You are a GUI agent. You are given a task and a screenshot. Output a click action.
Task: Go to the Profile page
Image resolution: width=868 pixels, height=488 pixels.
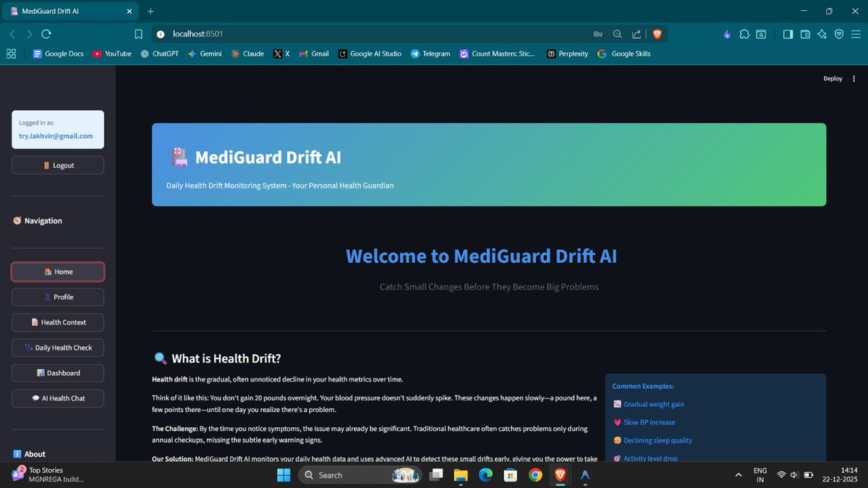pyautogui.click(x=58, y=297)
